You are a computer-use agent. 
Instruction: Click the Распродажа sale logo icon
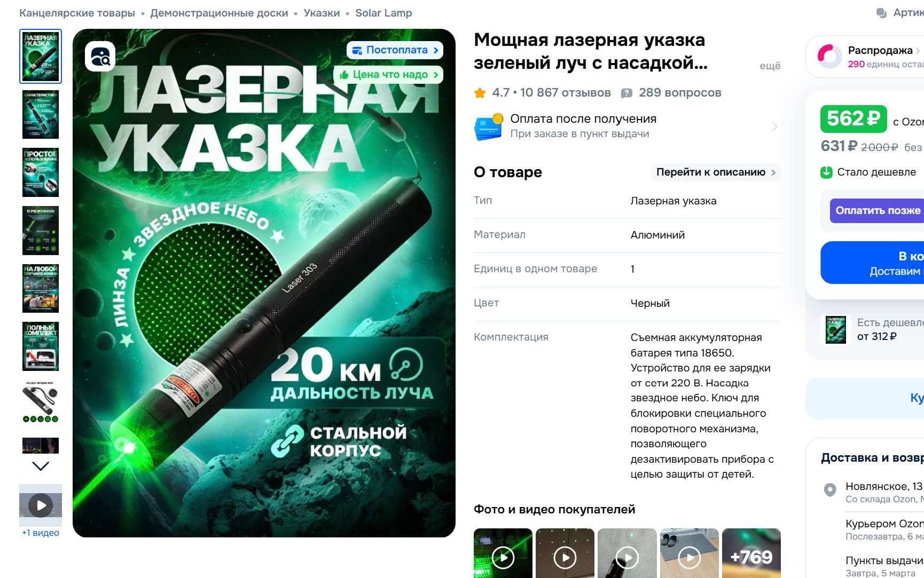(x=829, y=56)
